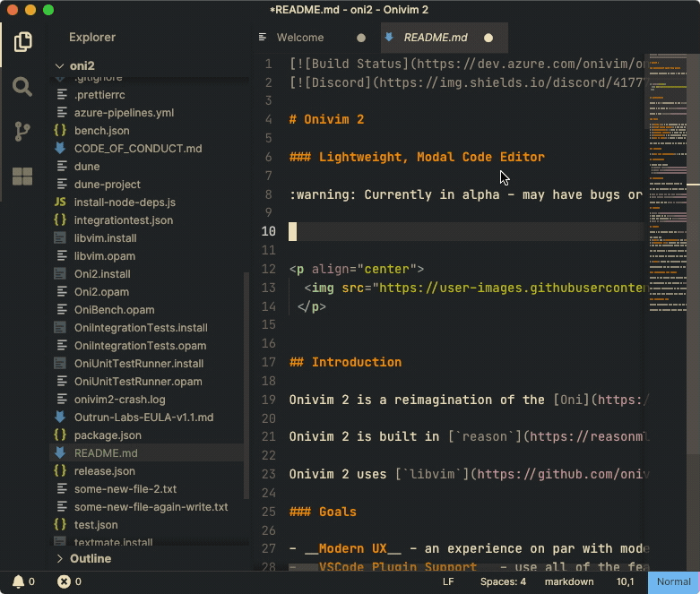
Task: Click the lines icon beside .prettierrc
Action: [x=62, y=95]
